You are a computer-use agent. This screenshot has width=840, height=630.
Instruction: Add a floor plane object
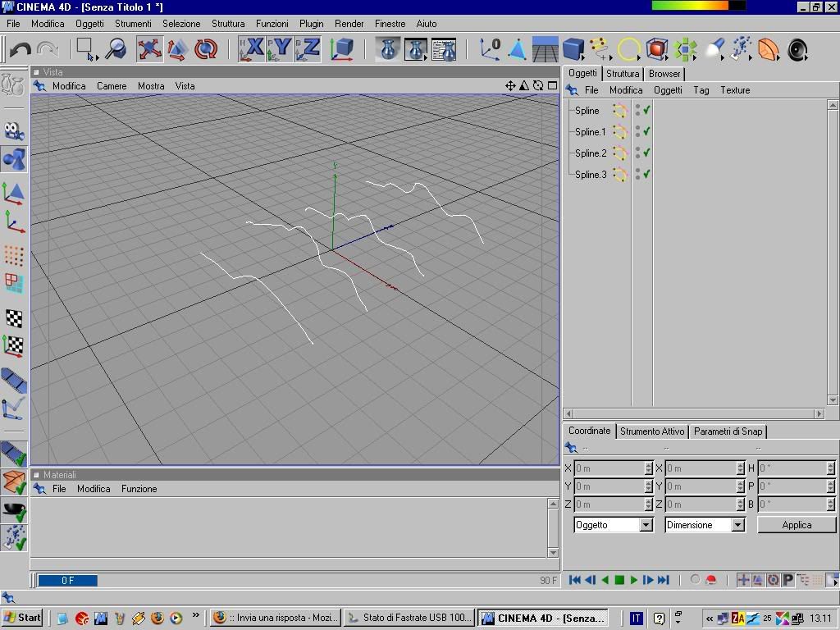click(546, 49)
